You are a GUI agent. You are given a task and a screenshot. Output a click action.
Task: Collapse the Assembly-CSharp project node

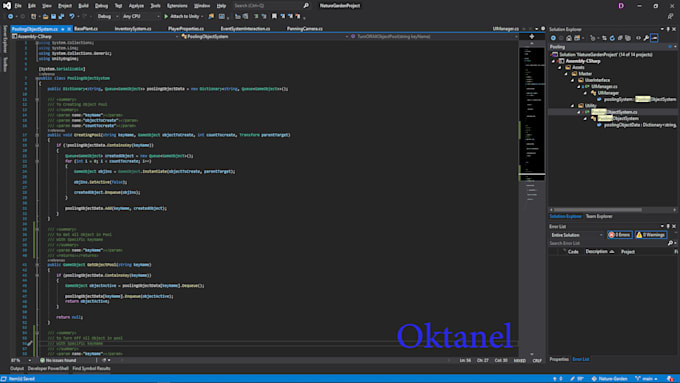554,61
